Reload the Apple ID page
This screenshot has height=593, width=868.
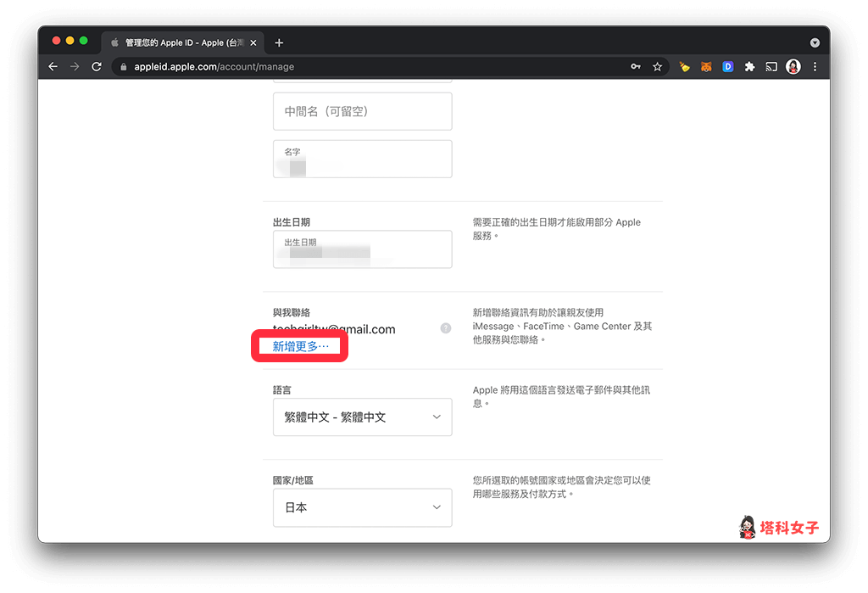coord(97,66)
